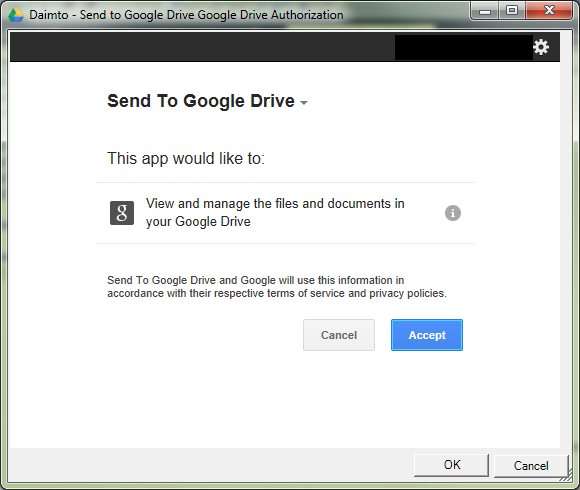This screenshot has height=490, width=580.
Task: Expand the Send To Google Drive dropdown arrow
Action: tap(304, 103)
